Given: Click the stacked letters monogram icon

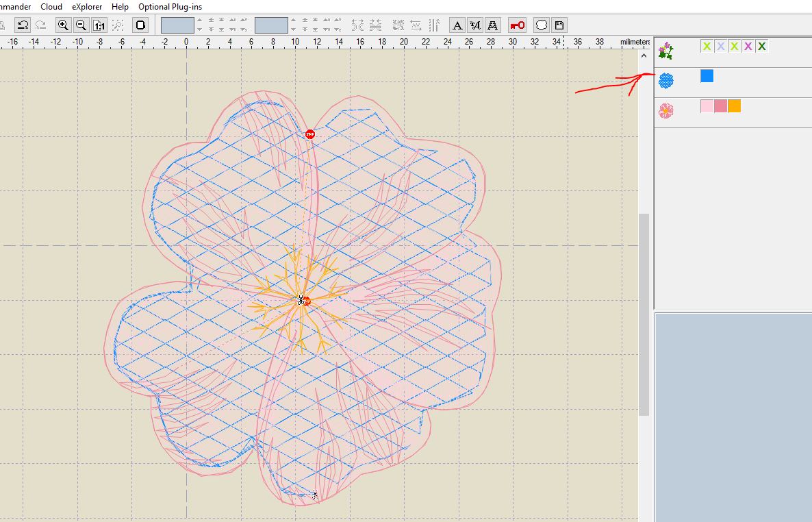Looking at the screenshot, I should point(493,25).
